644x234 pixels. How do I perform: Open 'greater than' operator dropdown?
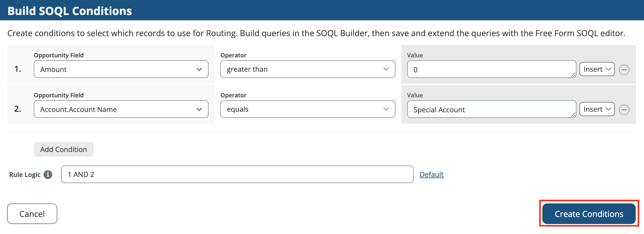pos(307,69)
